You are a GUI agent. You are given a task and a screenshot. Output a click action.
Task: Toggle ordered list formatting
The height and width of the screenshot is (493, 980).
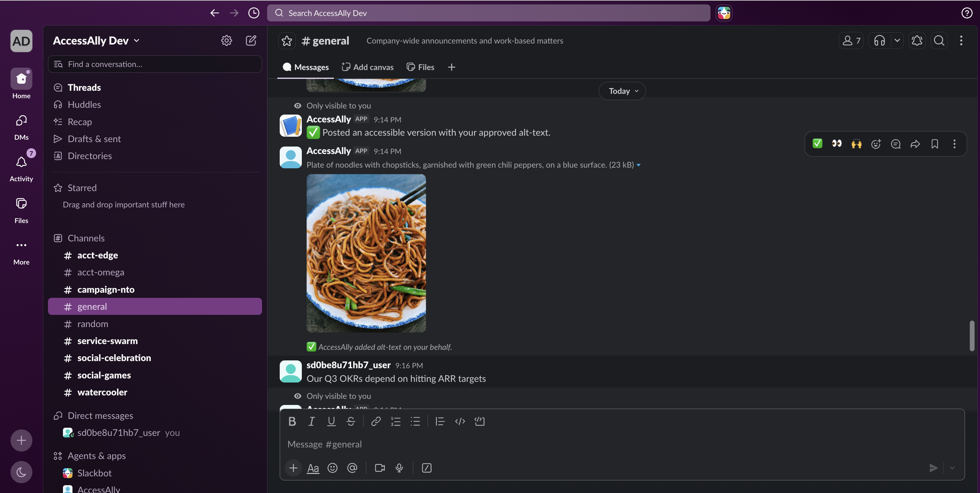pos(396,421)
